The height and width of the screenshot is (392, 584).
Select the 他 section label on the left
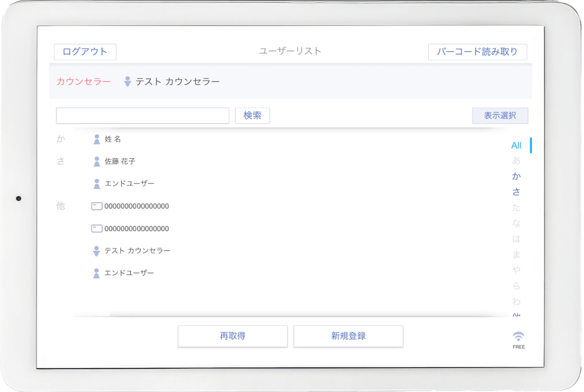click(x=61, y=206)
